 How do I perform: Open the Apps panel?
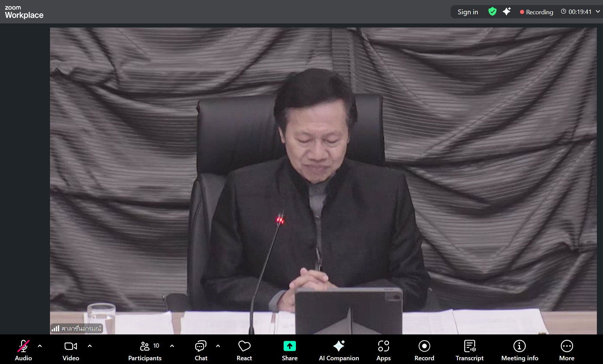(383, 350)
